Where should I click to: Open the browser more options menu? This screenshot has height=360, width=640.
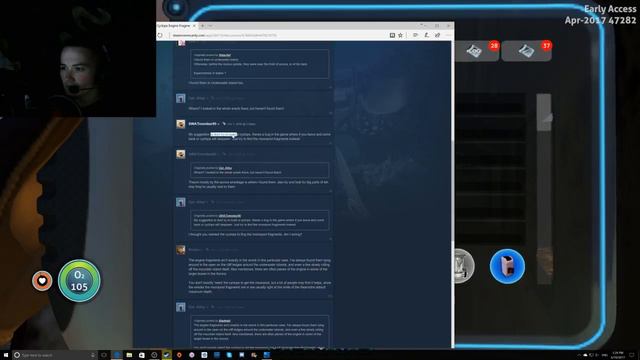pos(448,36)
